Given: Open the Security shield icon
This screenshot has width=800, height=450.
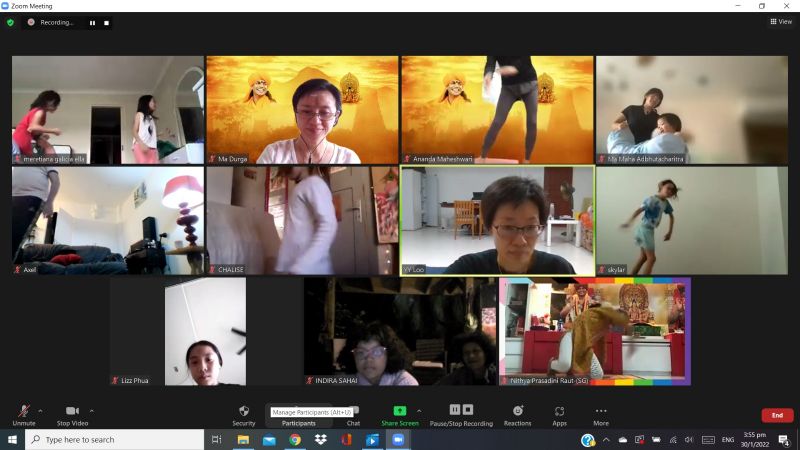Looking at the screenshot, I should pyautogui.click(x=244, y=411).
